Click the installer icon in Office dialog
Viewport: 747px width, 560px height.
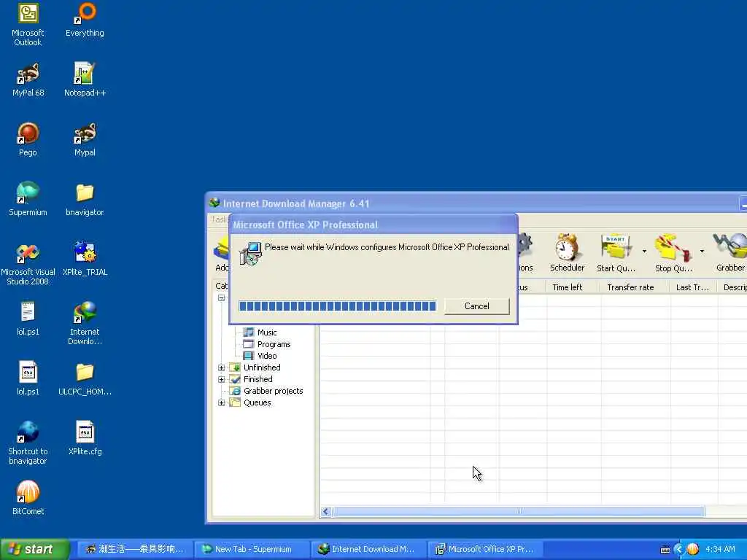pyautogui.click(x=251, y=253)
